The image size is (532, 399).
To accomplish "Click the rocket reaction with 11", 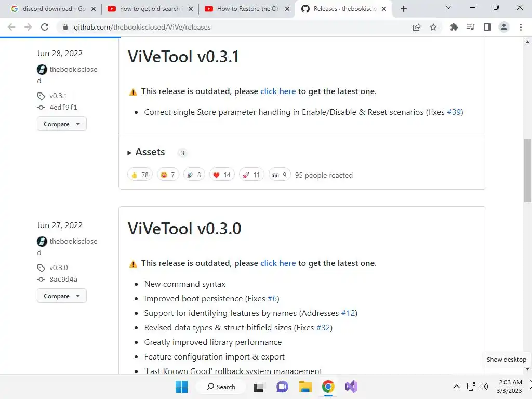I will [x=251, y=175].
